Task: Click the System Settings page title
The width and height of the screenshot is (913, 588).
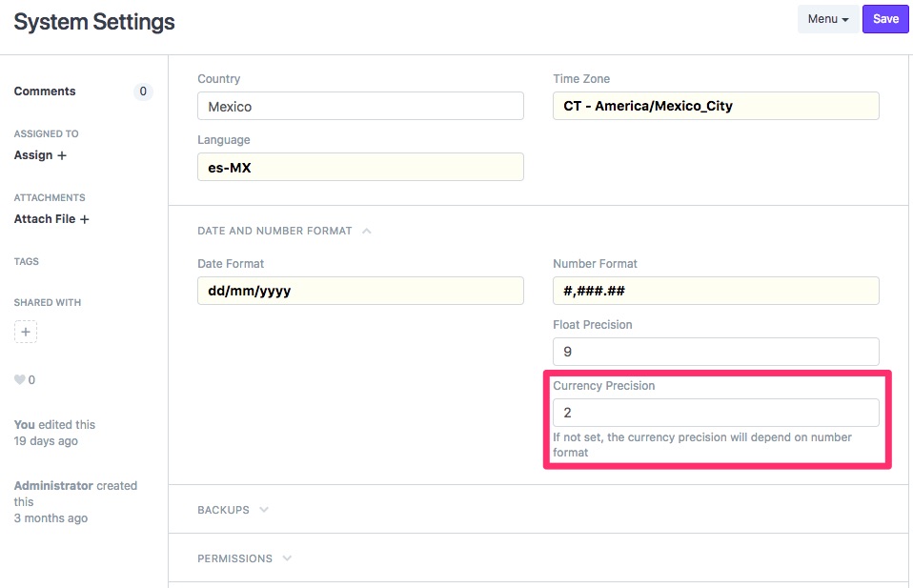Action: coord(93,21)
